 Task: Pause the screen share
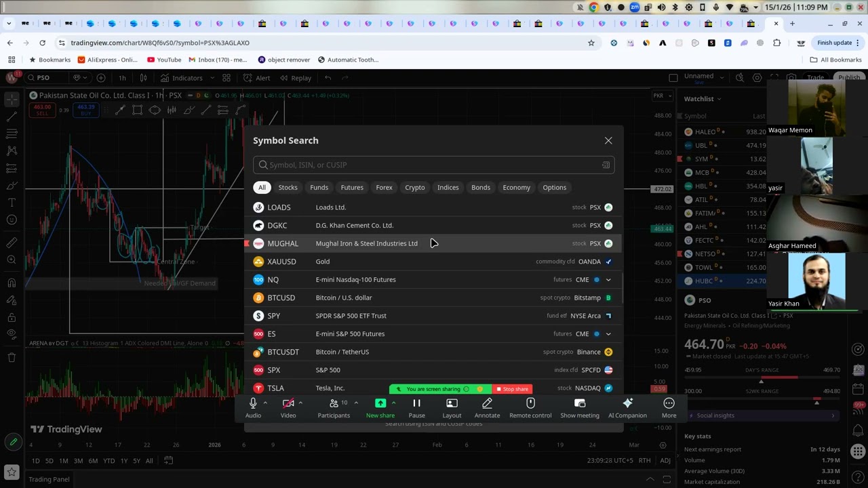coord(416,408)
